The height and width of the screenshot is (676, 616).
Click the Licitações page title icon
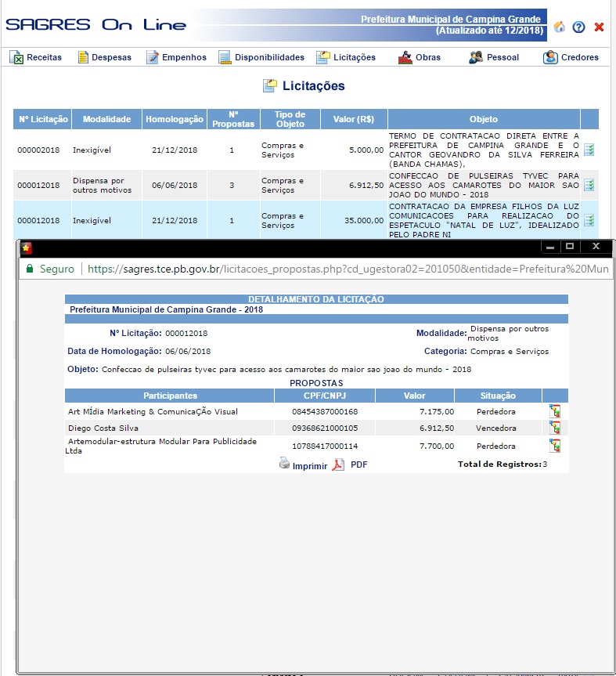tap(270, 85)
